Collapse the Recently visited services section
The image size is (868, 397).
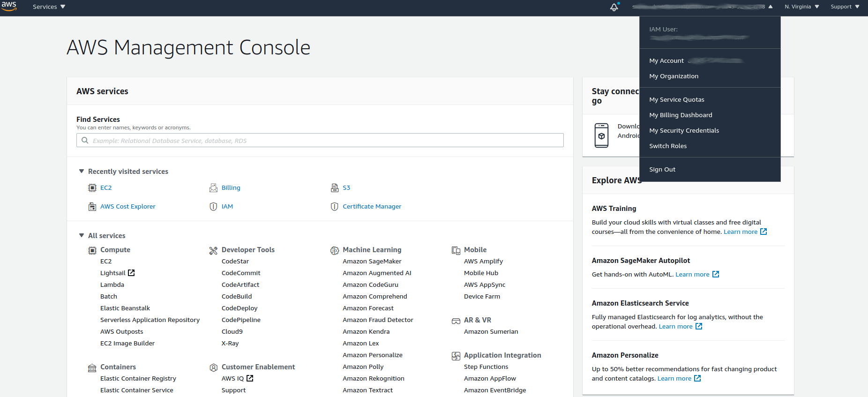(x=82, y=172)
